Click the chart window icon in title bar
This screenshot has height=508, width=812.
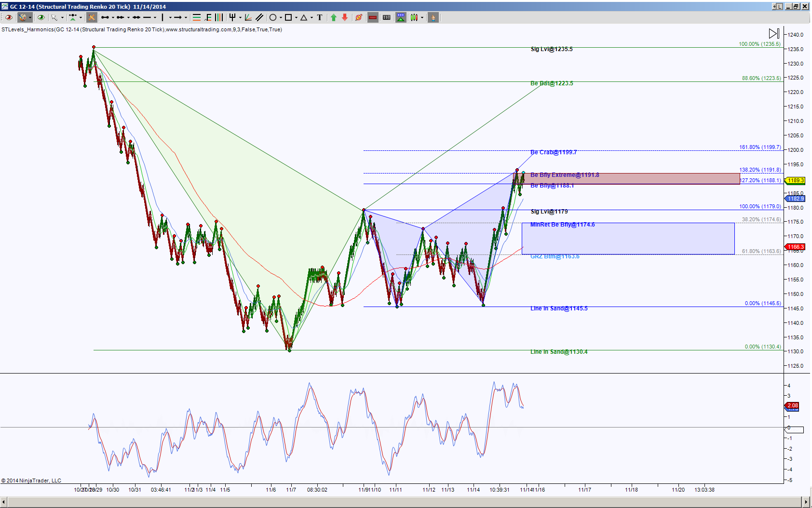click(x=4, y=6)
